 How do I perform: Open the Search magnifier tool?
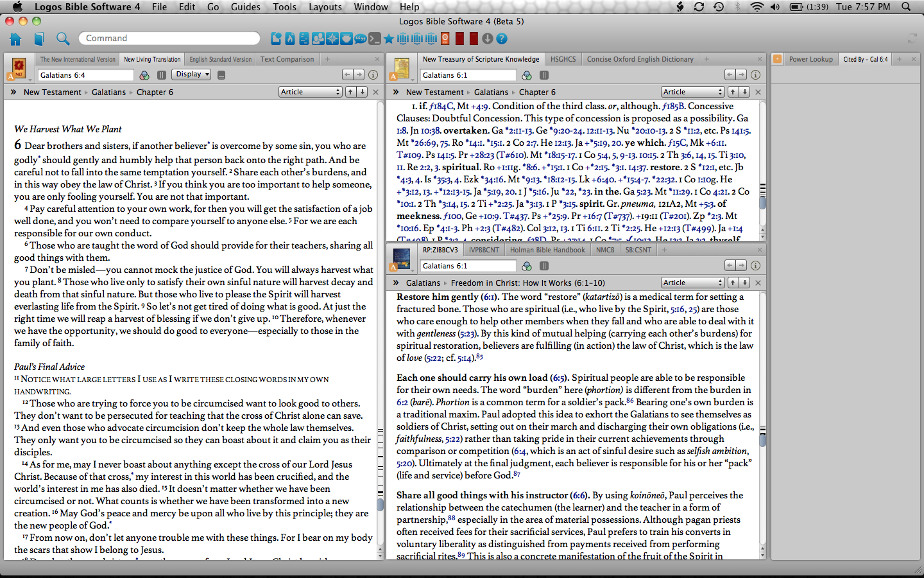pyautogui.click(x=63, y=39)
